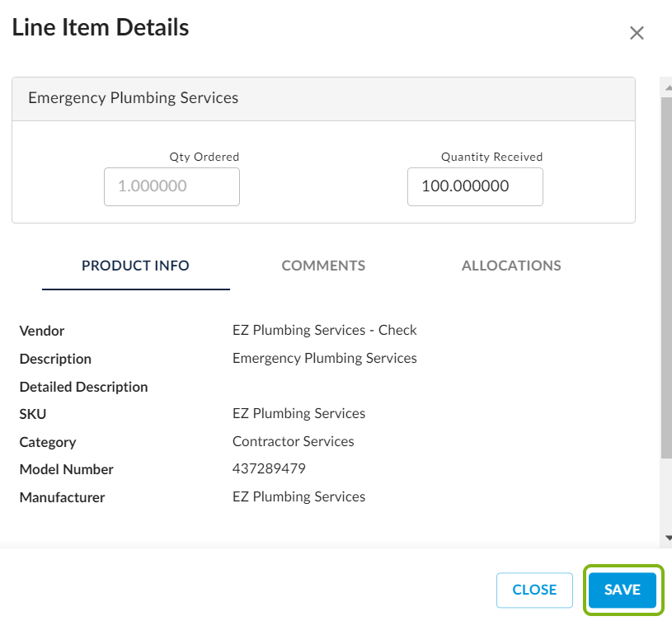The height and width of the screenshot is (621, 672).
Task: Click the Manufacturer value EZ Plumbing Services
Action: click(x=298, y=496)
